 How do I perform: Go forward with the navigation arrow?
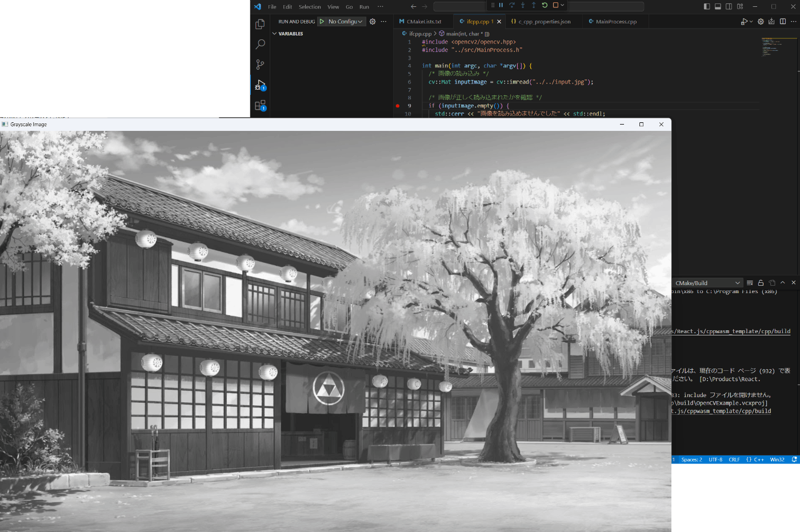coord(425,6)
